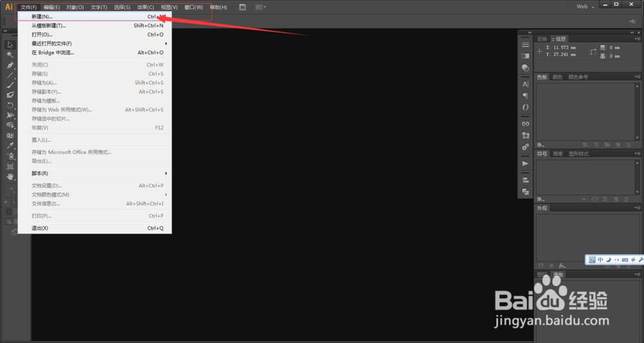Viewport: 644px width, 343px height.
Task: Select the Paintbrush tool
Action: 10,84
